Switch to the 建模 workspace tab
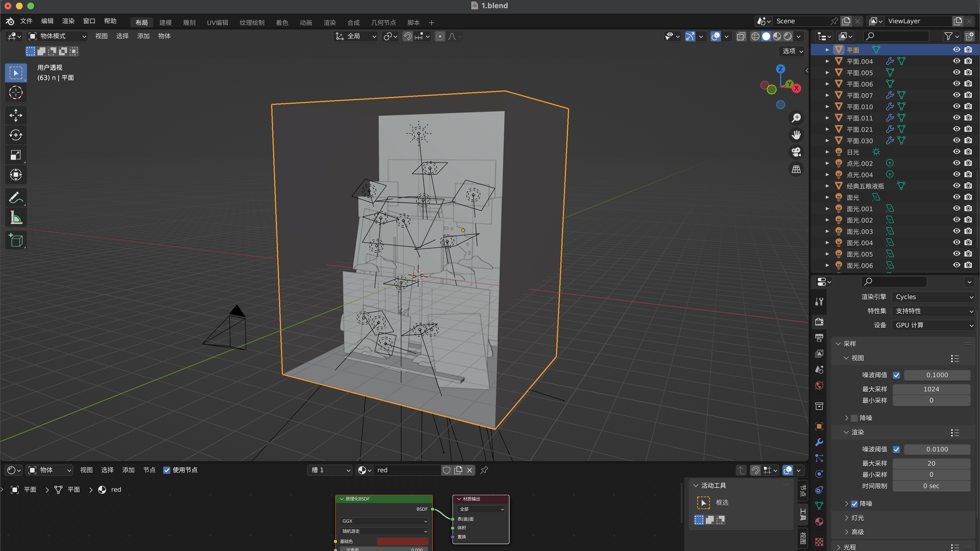This screenshot has width=980, height=551. [x=166, y=23]
